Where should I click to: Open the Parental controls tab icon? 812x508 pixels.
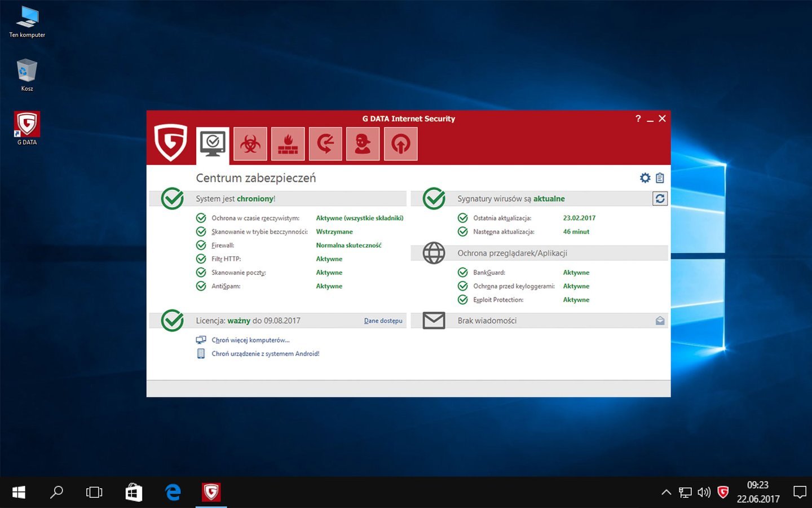coord(363,144)
